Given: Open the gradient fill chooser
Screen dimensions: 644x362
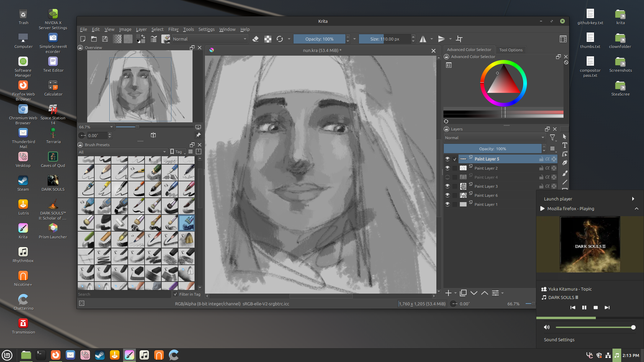Looking at the screenshot, I should [x=117, y=39].
